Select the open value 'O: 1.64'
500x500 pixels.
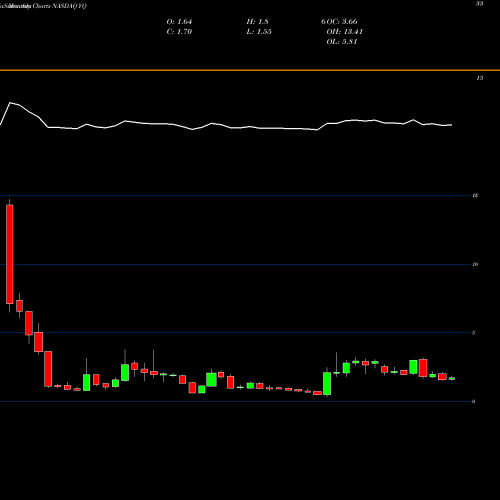pos(179,22)
